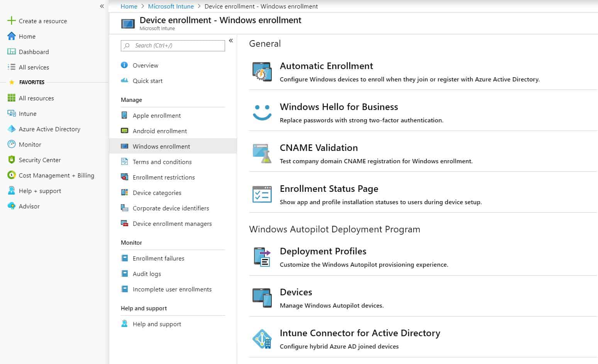This screenshot has height=364, width=598.
Task: Click the Deployment Profiles devices icon
Action: point(262,257)
